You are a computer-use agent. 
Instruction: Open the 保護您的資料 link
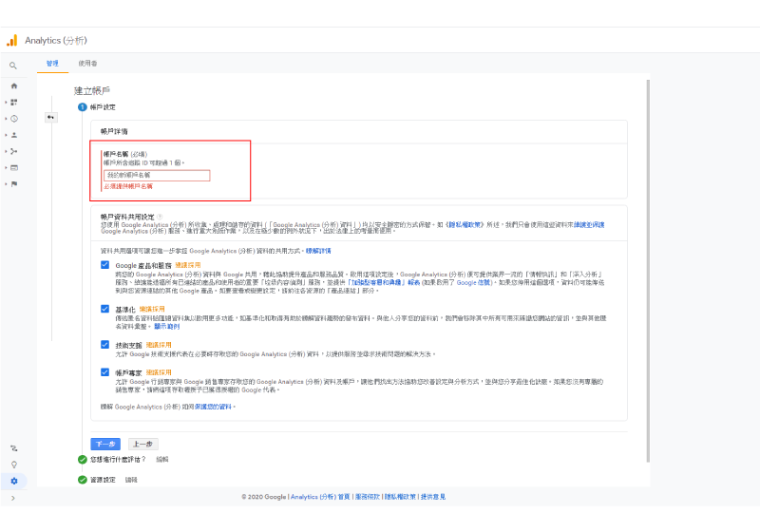pos(213,407)
